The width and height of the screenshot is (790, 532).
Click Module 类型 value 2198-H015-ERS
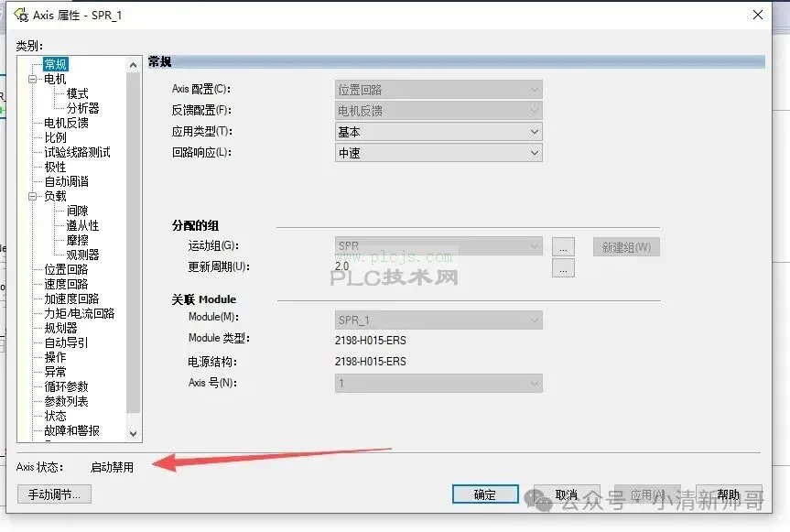coord(371,341)
